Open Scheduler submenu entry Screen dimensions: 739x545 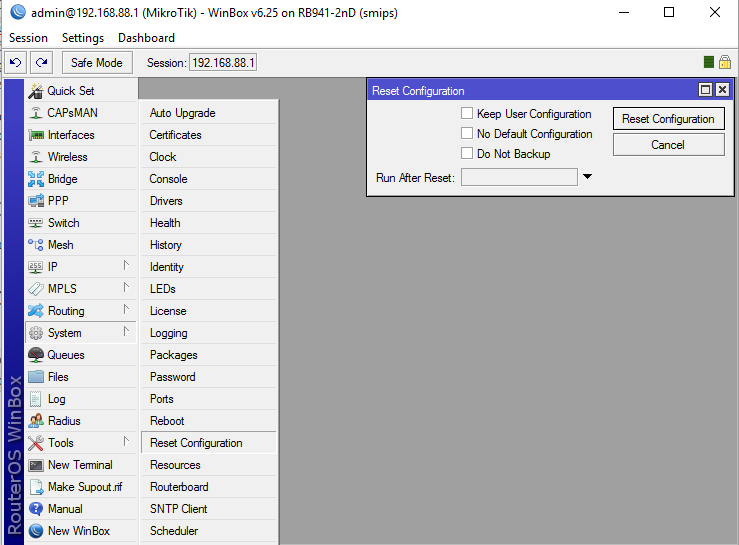[209, 531]
